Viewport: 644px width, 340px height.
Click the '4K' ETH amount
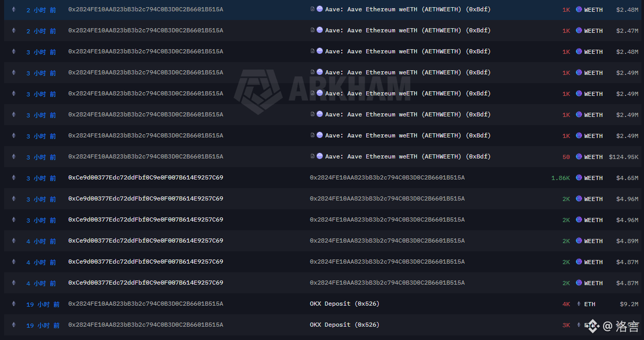point(566,304)
